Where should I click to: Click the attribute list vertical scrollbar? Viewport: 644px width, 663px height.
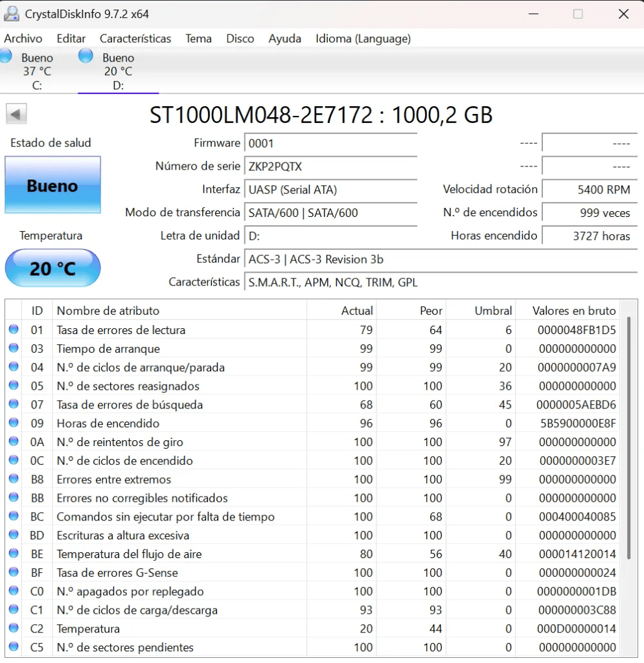[628, 438]
